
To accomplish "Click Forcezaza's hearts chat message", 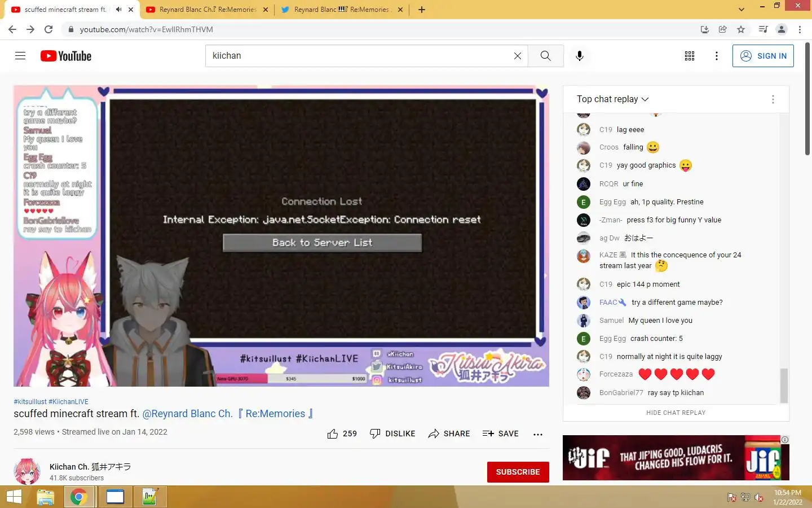I will pos(677,374).
